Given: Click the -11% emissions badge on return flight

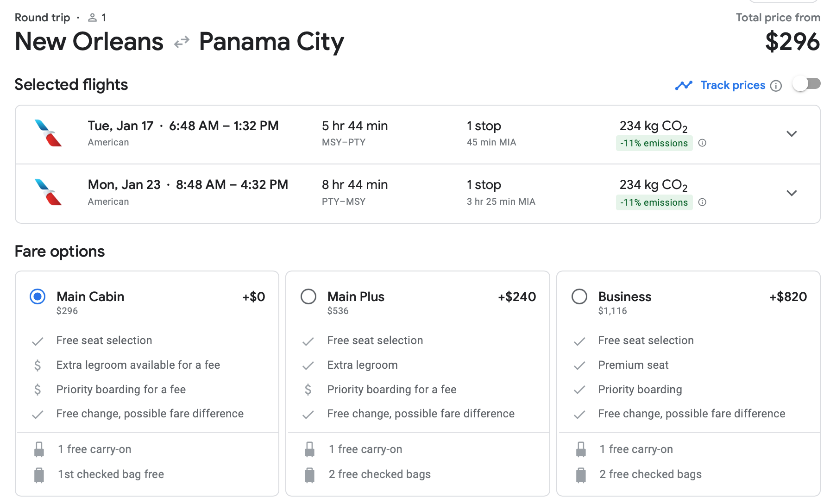Looking at the screenshot, I should (x=654, y=202).
